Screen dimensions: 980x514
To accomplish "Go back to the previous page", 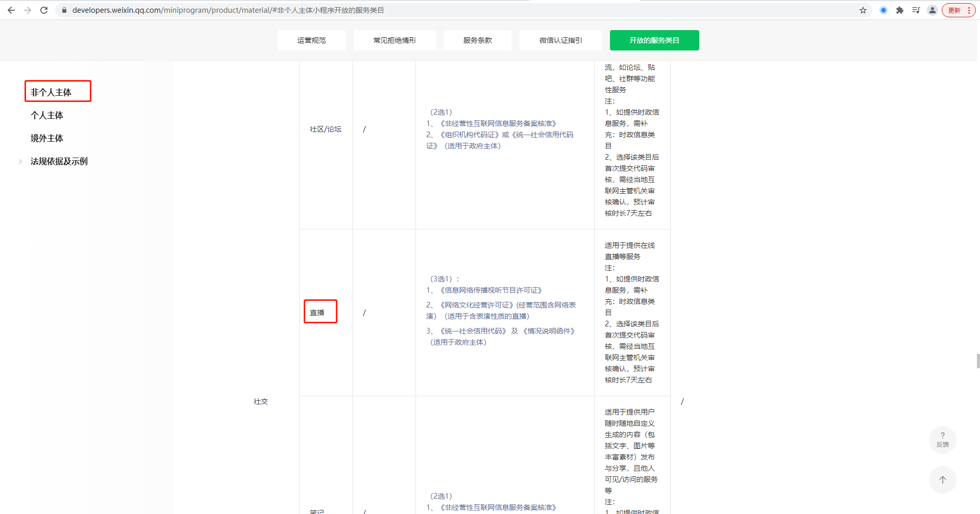I will coord(11,10).
